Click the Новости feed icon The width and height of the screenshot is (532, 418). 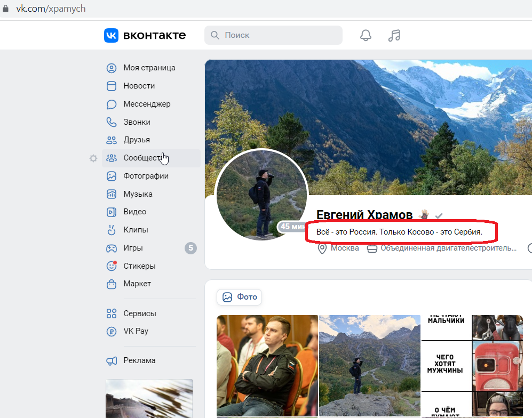(112, 86)
